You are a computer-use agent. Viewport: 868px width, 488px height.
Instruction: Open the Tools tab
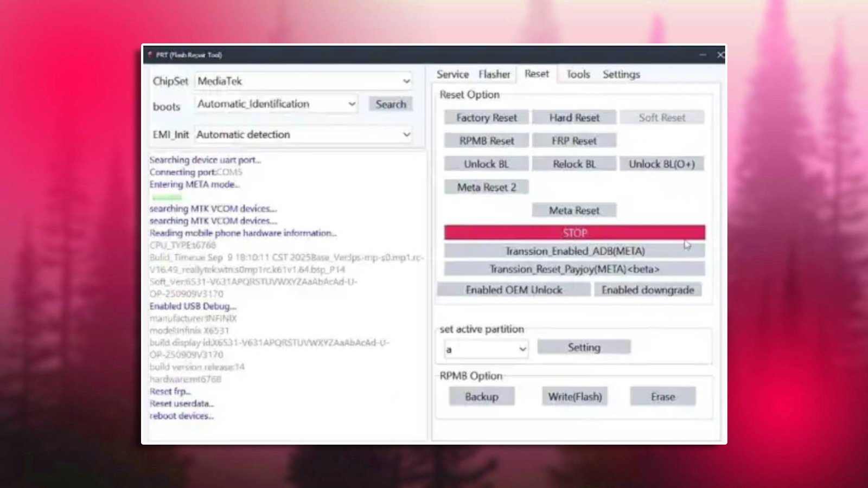pyautogui.click(x=577, y=74)
